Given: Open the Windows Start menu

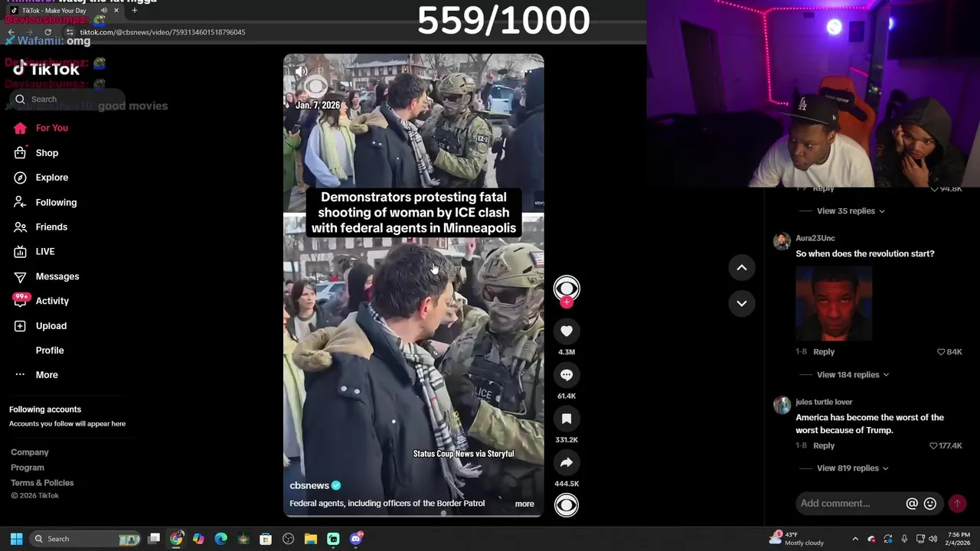Looking at the screenshot, I should 16,539.
